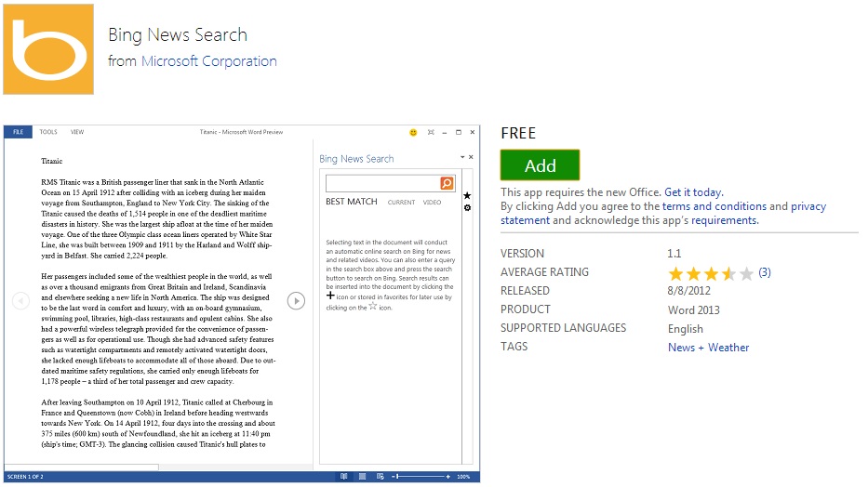Click the 'English' supported language value

[686, 329]
